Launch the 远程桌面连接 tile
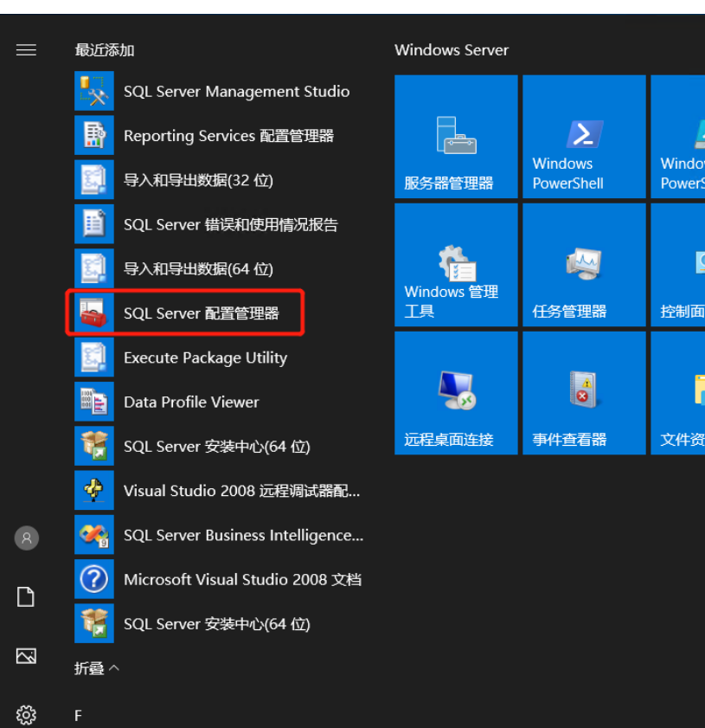Image resolution: width=705 pixels, height=728 pixels. [456, 393]
